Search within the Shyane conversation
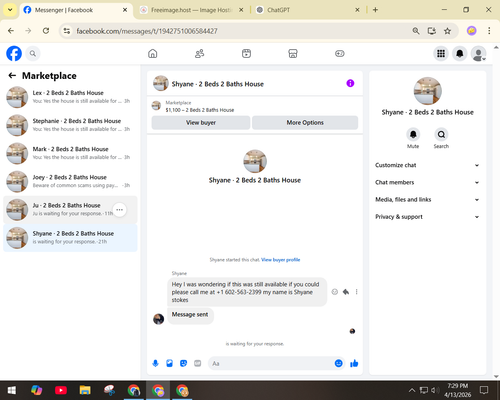This screenshot has height=400, width=500. point(441,135)
